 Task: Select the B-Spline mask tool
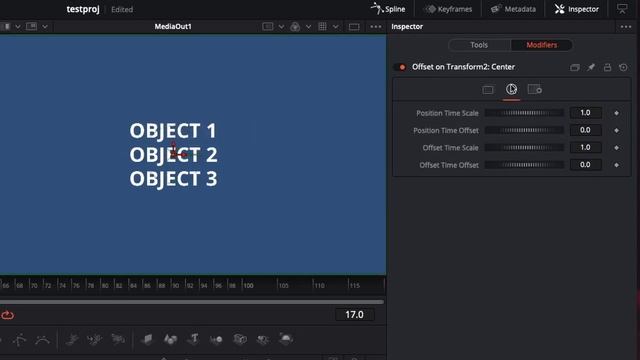42,340
